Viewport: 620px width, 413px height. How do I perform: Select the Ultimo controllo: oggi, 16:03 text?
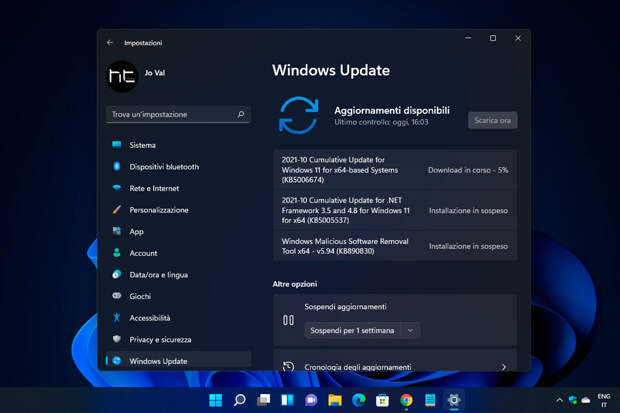click(381, 122)
